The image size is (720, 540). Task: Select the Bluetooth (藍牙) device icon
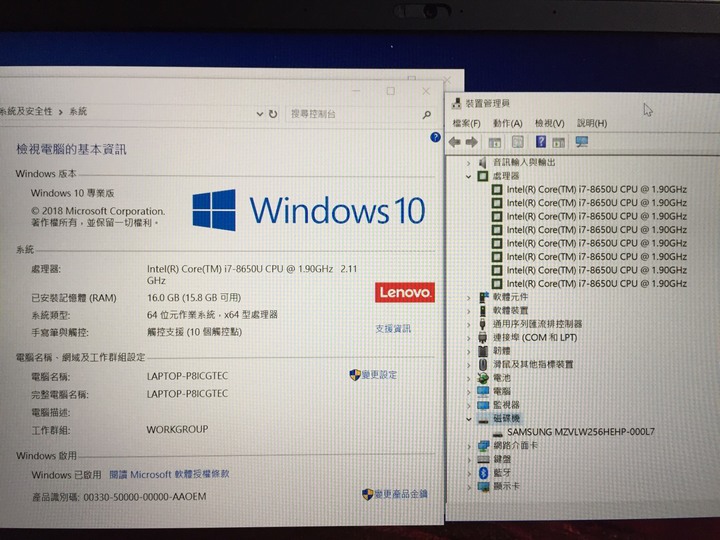pyautogui.click(x=483, y=472)
